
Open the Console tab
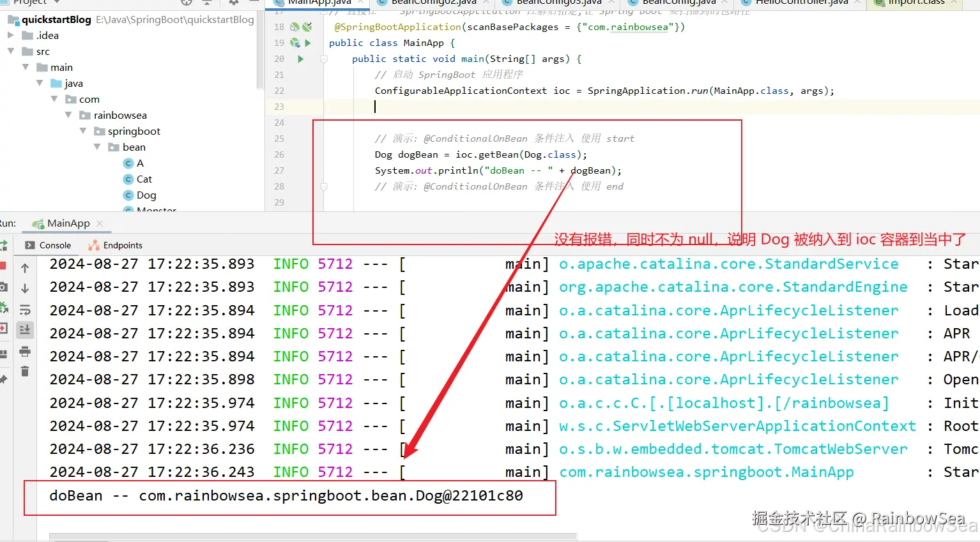tap(48, 245)
